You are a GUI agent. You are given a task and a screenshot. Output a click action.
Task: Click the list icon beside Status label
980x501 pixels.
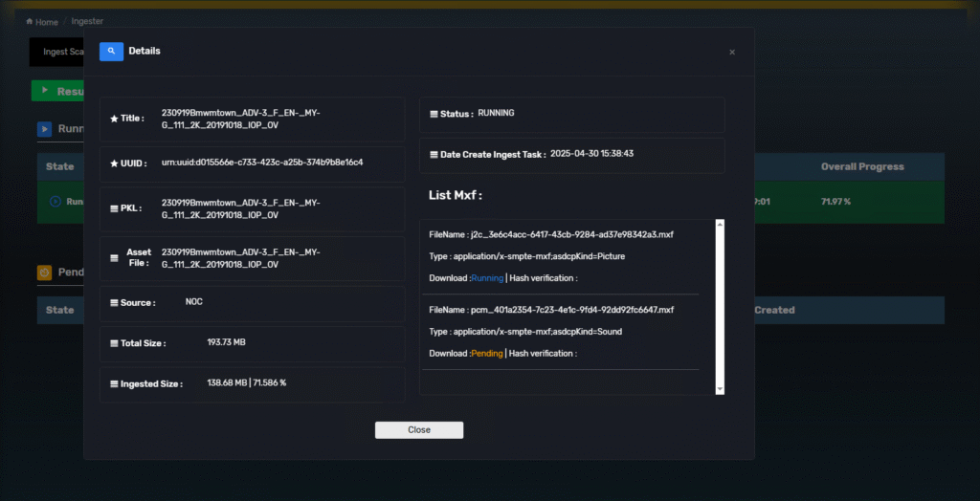tap(434, 114)
